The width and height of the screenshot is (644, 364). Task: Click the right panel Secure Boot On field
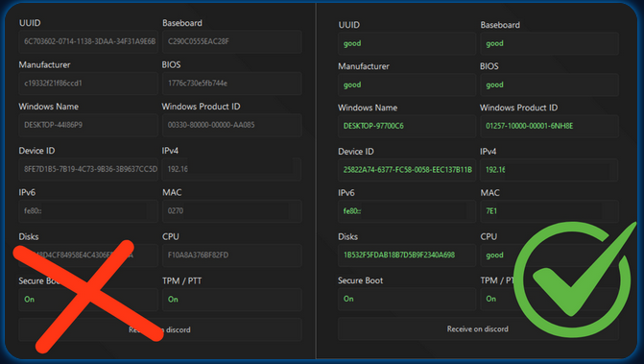[x=407, y=299]
